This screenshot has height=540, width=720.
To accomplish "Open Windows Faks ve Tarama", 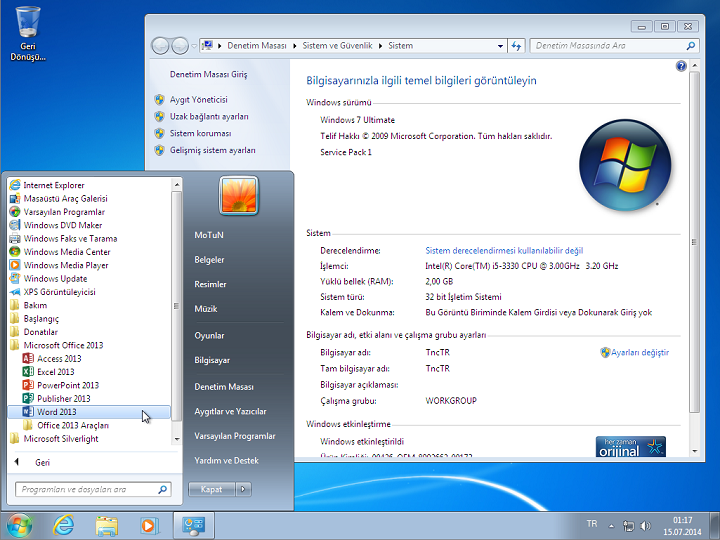I will pos(63,238).
